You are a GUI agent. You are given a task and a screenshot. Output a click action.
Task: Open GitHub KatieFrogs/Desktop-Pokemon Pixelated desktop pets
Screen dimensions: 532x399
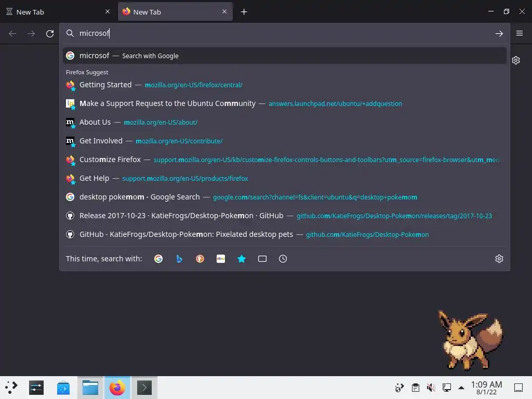tap(284, 234)
